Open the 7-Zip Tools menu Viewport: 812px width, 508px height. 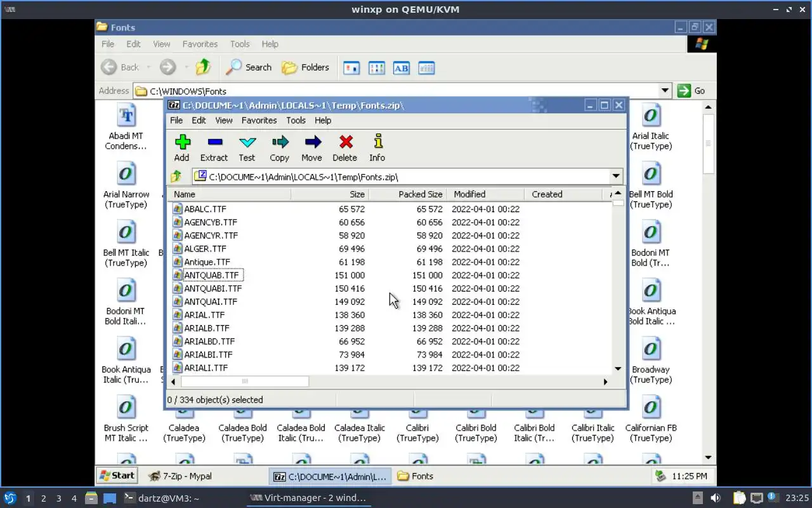coord(296,120)
